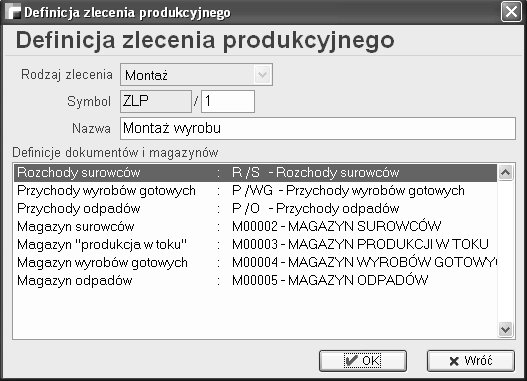Select the Magazyn "produkcja w toku" row
527x381 pixels.
255,245
